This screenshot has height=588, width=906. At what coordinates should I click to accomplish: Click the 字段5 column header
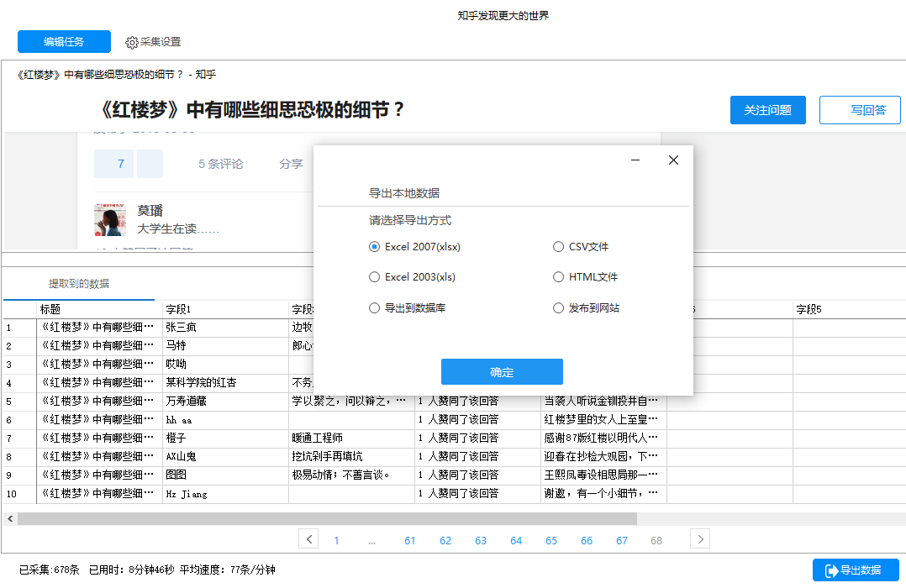coord(850,310)
